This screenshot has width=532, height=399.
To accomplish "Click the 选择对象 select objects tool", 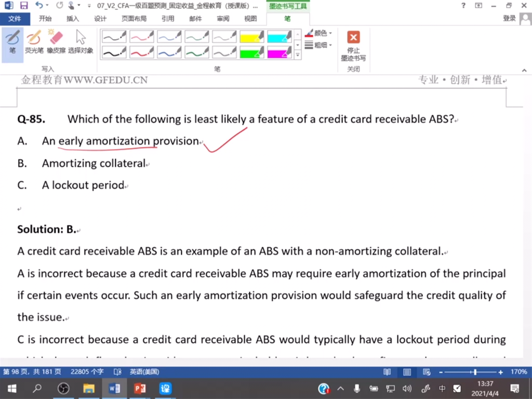I will pos(81,43).
